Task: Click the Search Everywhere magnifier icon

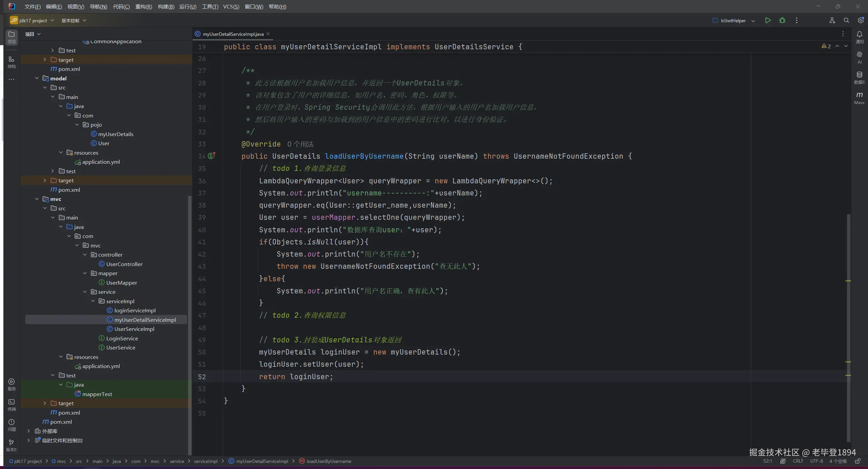Action: coord(846,20)
